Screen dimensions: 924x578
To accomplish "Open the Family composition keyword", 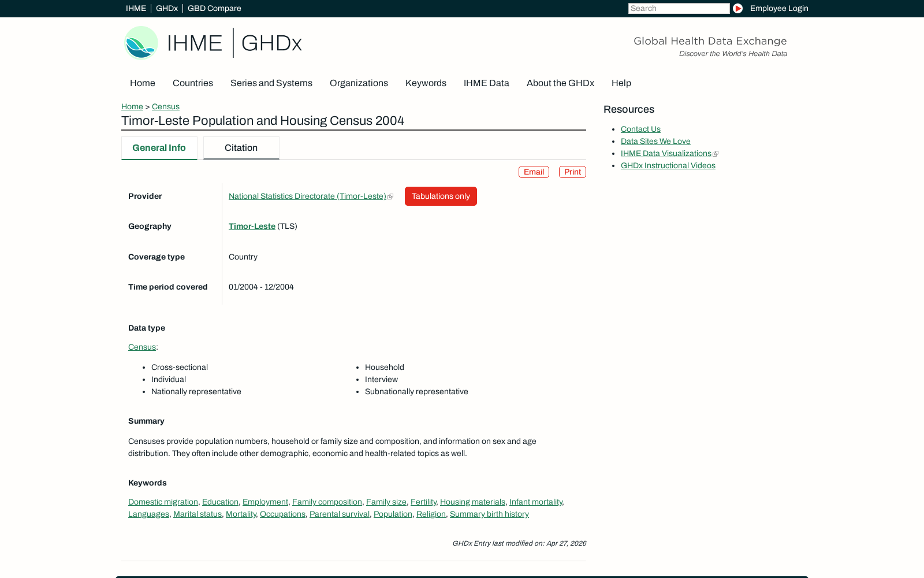I will pyautogui.click(x=327, y=502).
